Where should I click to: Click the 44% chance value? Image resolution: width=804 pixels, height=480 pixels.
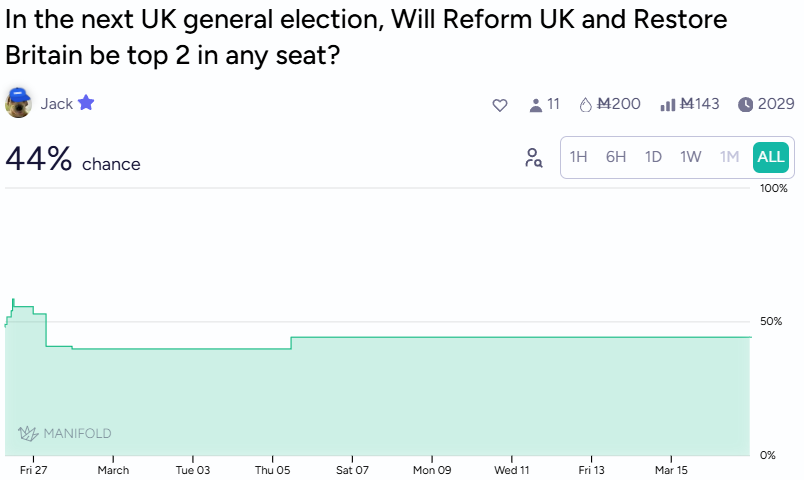click(38, 159)
